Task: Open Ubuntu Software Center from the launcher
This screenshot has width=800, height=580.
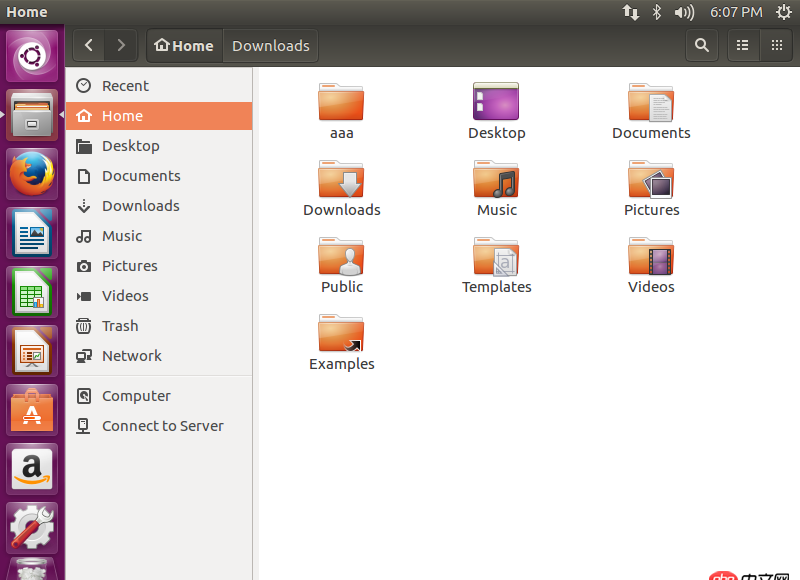Action: point(31,410)
